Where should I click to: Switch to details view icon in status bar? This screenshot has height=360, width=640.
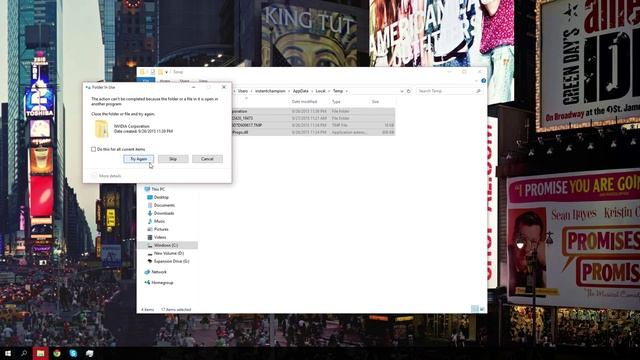[x=475, y=309]
